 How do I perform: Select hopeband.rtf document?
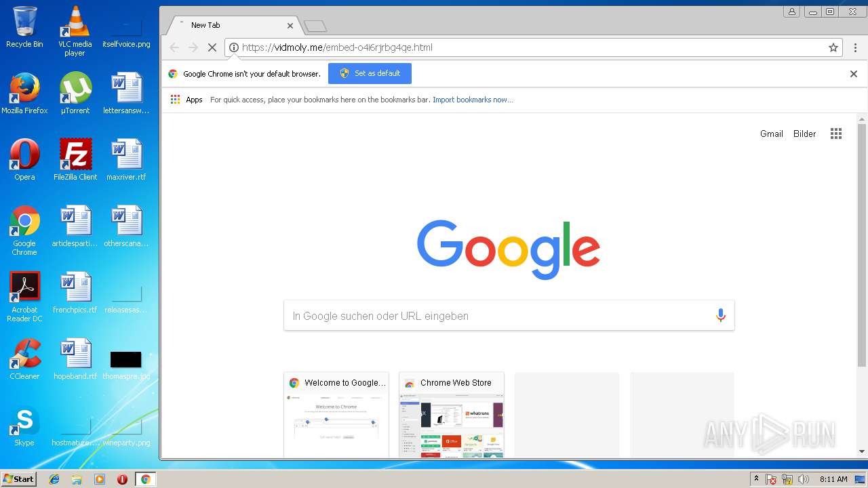coord(75,359)
